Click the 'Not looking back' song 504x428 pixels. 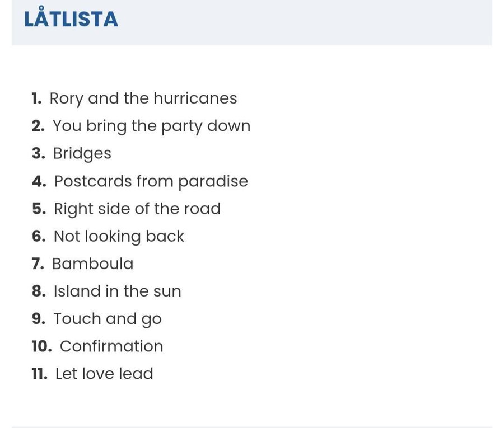pyautogui.click(x=119, y=236)
